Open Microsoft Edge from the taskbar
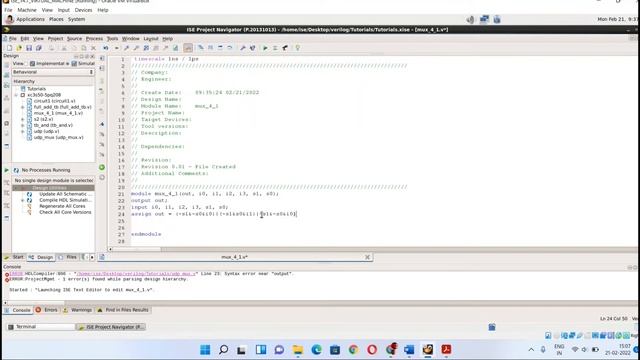This screenshot has height=360, width=640. pos(316,349)
